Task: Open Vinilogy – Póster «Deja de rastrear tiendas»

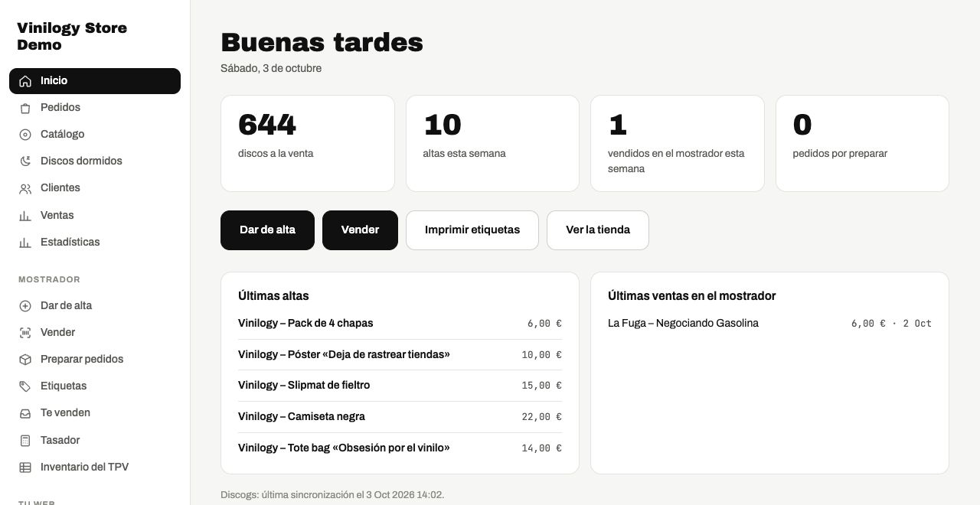Action: (x=400, y=355)
